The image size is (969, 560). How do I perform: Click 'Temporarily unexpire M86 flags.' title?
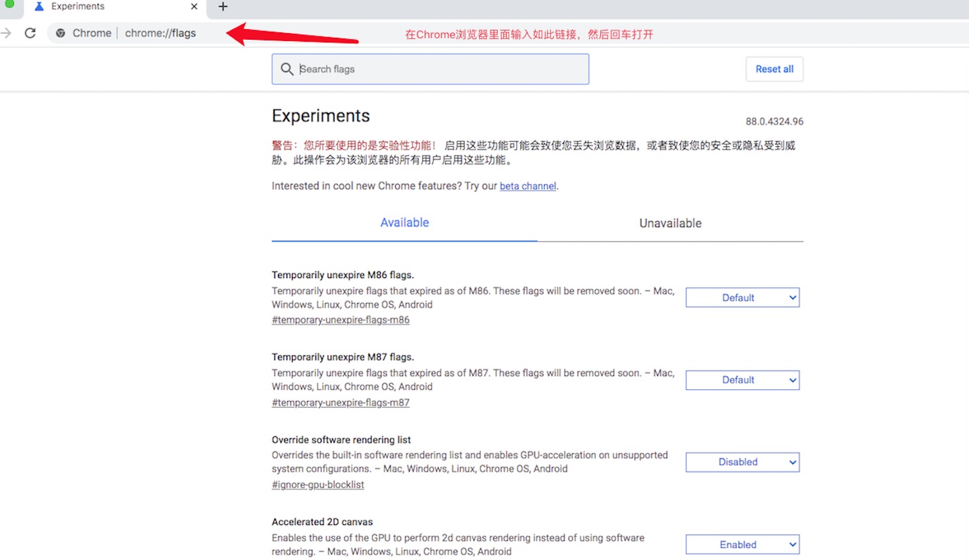tap(343, 275)
